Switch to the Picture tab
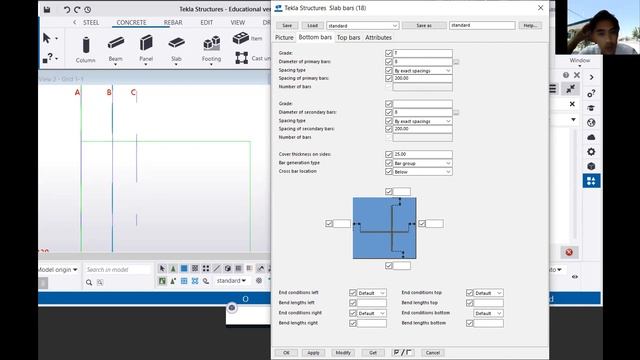The image size is (640, 360). [x=284, y=37]
